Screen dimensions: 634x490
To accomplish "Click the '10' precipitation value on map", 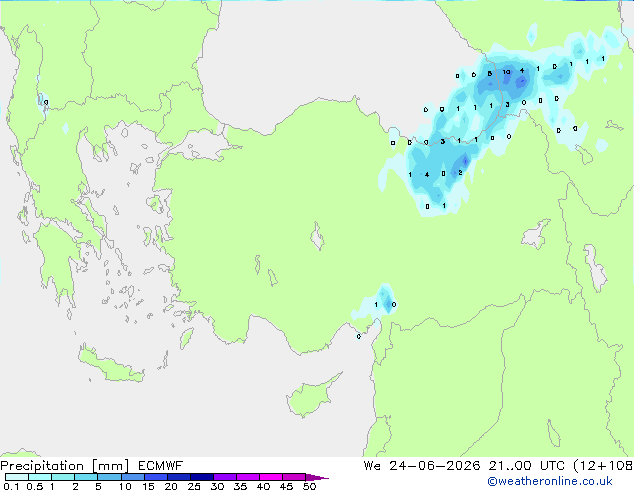I will (x=507, y=72).
